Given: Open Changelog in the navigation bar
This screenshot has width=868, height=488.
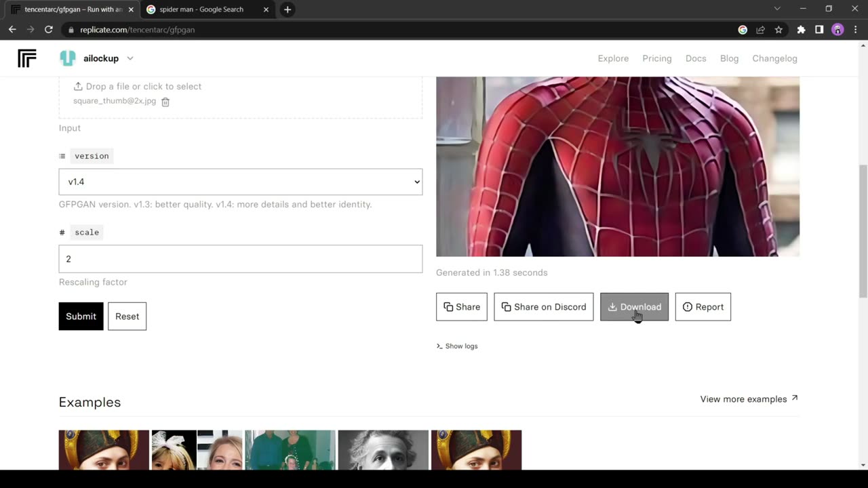Looking at the screenshot, I should (774, 58).
